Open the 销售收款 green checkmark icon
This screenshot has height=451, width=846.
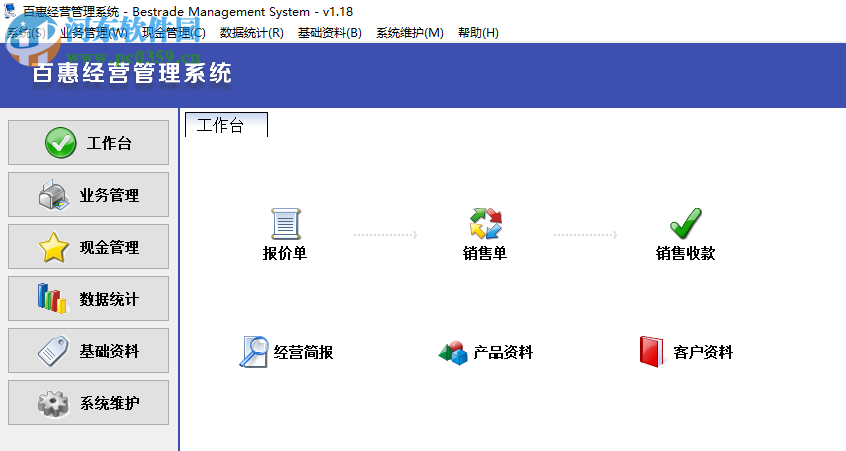(x=686, y=223)
